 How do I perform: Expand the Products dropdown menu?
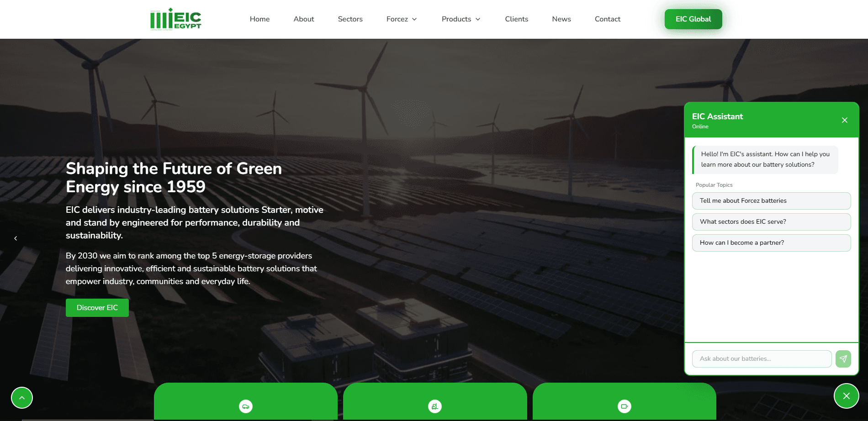pyautogui.click(x=460, y=19)
